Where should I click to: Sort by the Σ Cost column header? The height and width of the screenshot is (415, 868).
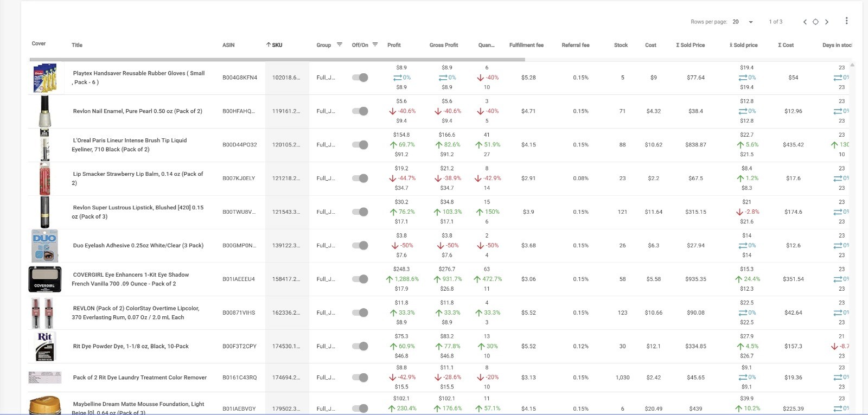click(786, 45)
